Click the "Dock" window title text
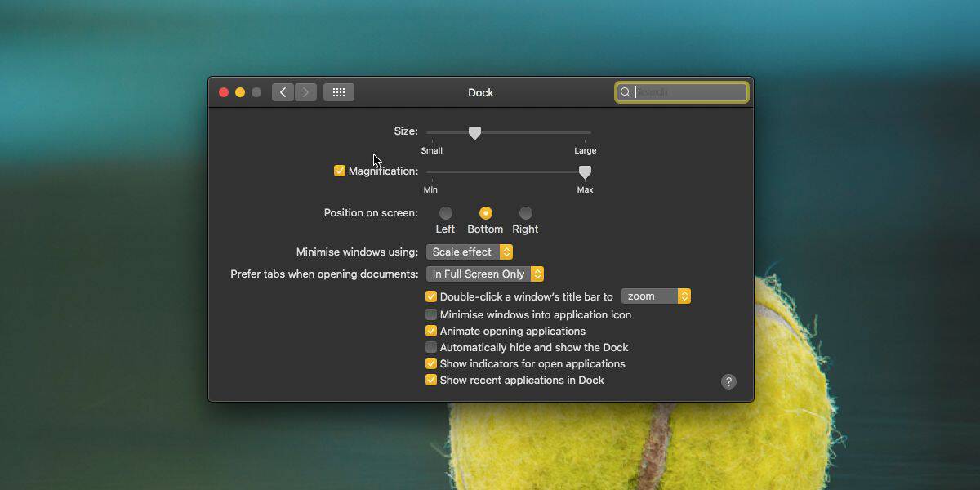This screenshot has height=490, width=980. pyautogui.click(x=481, y=92)
